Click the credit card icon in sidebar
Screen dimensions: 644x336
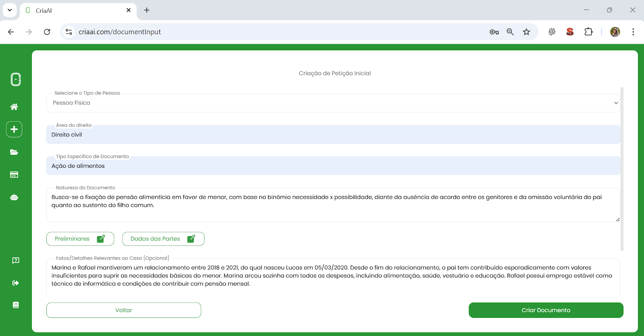[x=14, y=175]
